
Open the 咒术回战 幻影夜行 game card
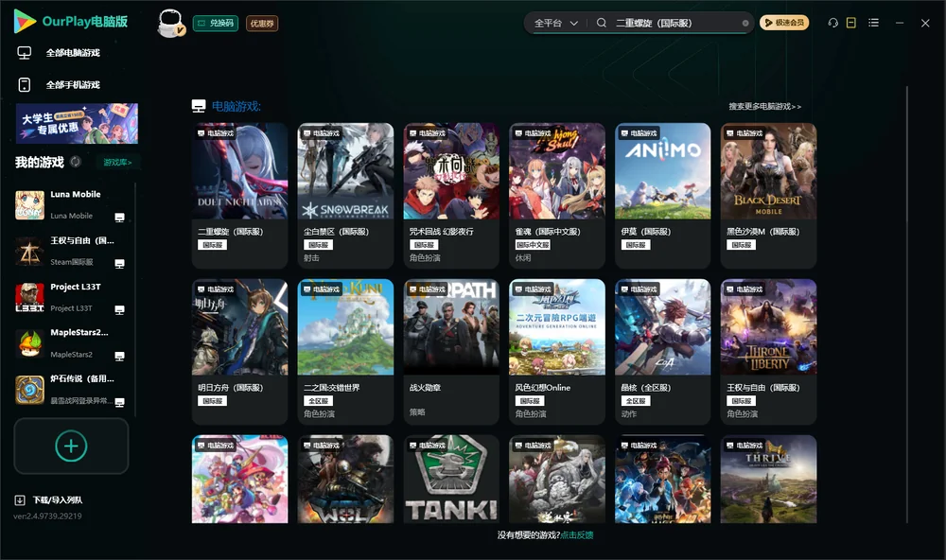(x=451, y=196)
